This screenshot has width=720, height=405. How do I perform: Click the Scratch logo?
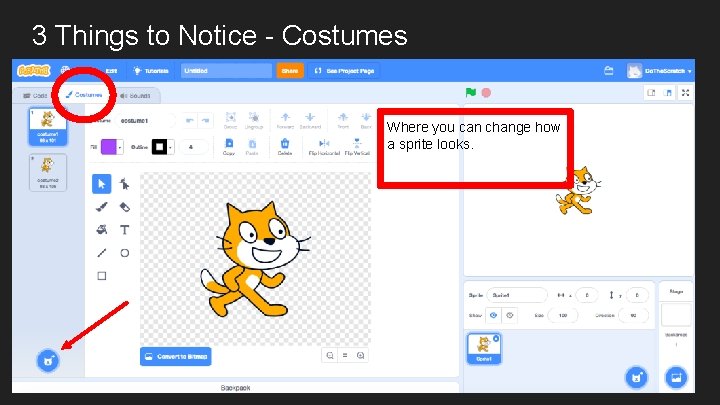(33, 71)
